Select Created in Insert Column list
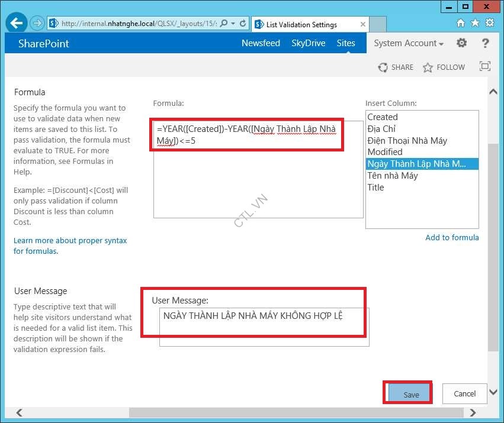Screen dimensions: 504x423 click(x=383, y=117)
